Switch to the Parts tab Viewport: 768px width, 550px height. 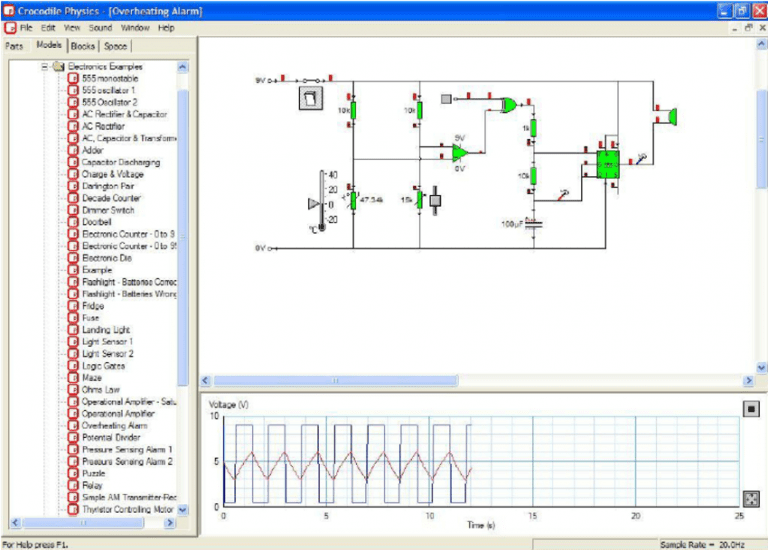[x=14, y=46]
